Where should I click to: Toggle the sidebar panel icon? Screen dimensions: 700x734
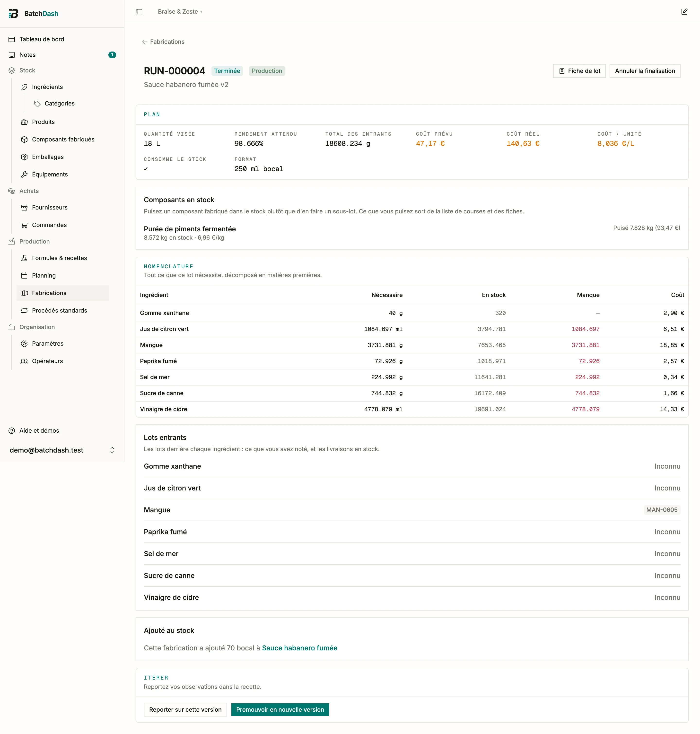139,12
